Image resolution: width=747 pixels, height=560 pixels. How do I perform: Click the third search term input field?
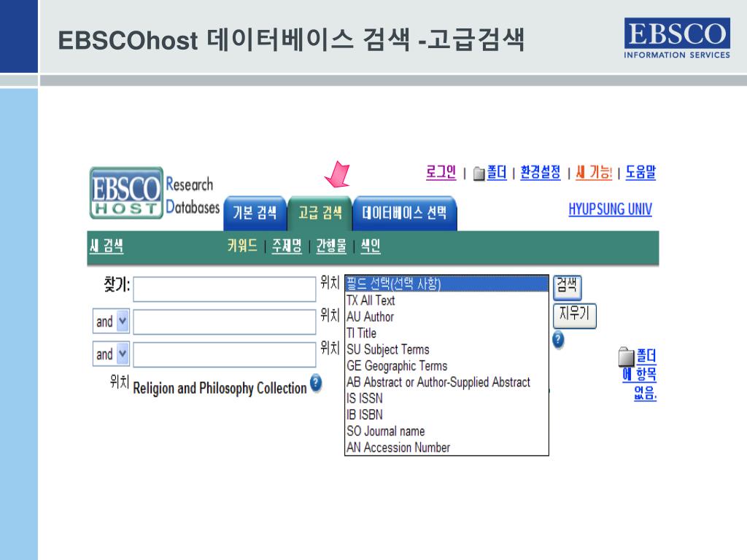(x=225, y=355)
